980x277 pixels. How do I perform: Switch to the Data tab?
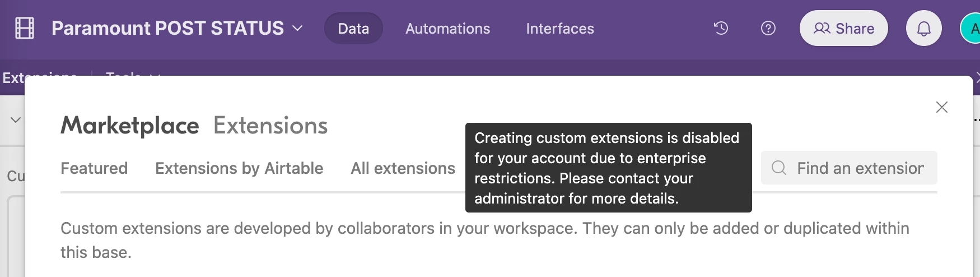(353, 28)
